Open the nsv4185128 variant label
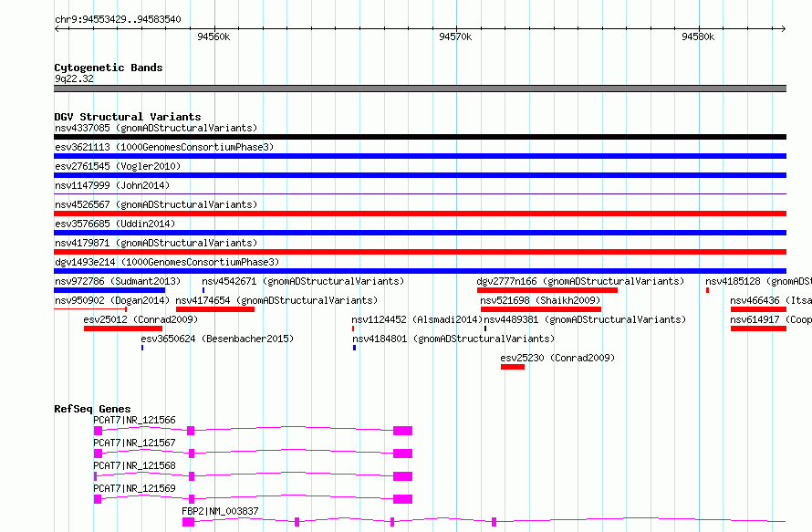This screenshot has width=812, height=532. (x=759, y=281)
